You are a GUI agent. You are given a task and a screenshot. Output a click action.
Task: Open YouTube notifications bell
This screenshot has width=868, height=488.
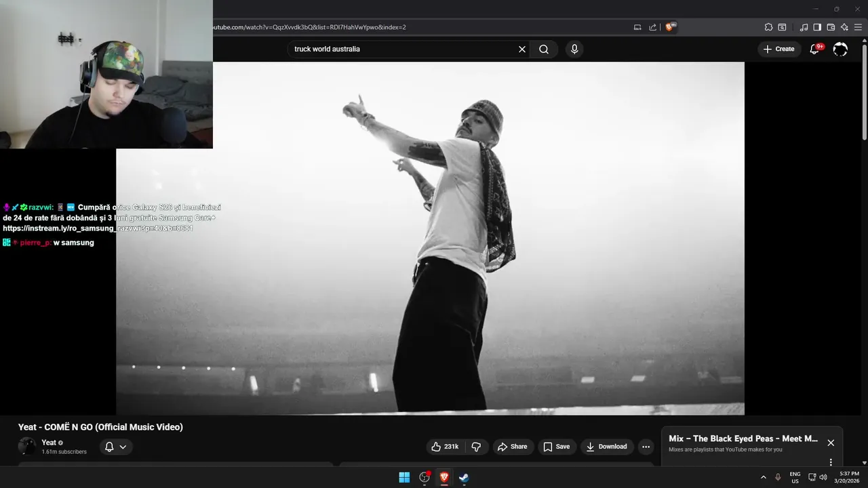815,49
